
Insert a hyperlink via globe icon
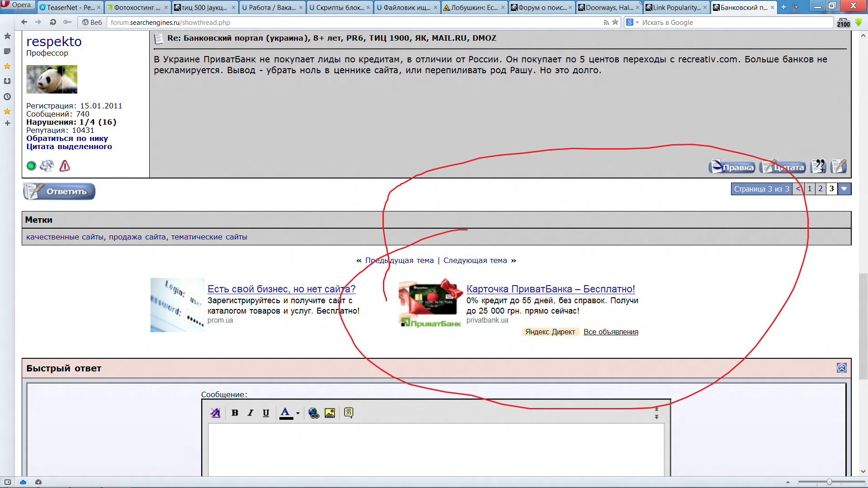coord(313,413)
